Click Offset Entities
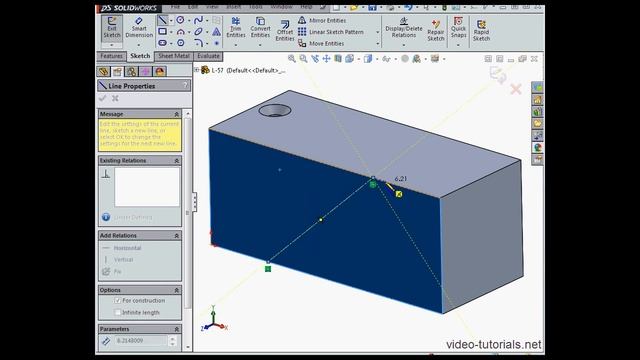Viewport: 640px width, 360px height. [285, 31]
